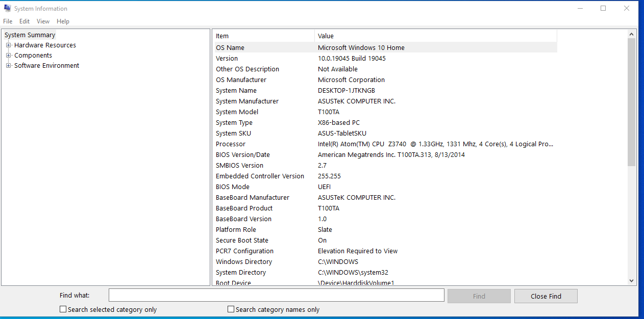This screenshot has height=319, width=644.
Task: Click the Close Find button
Action: (x=546, y=296)
